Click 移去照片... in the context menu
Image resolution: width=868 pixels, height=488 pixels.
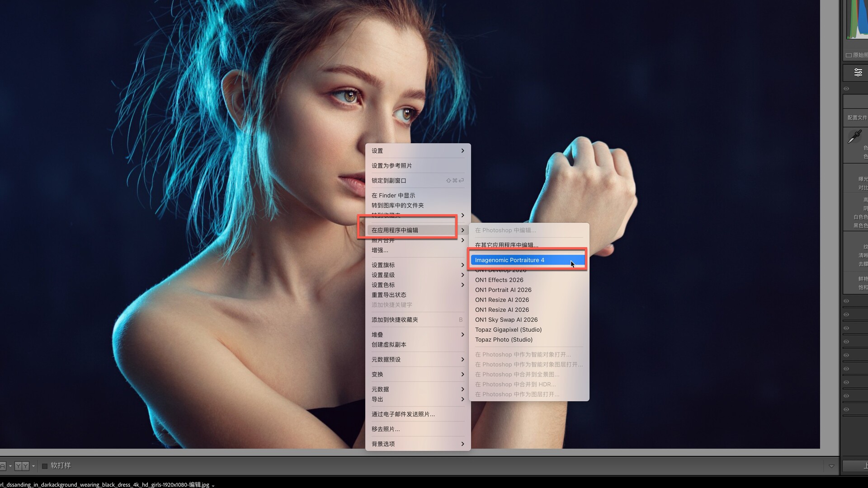click(x=386, y=429)
